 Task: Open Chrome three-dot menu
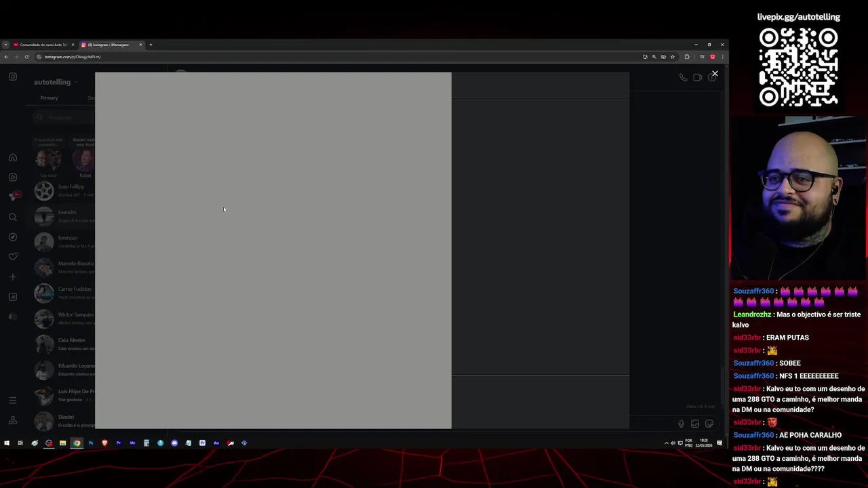722,57
